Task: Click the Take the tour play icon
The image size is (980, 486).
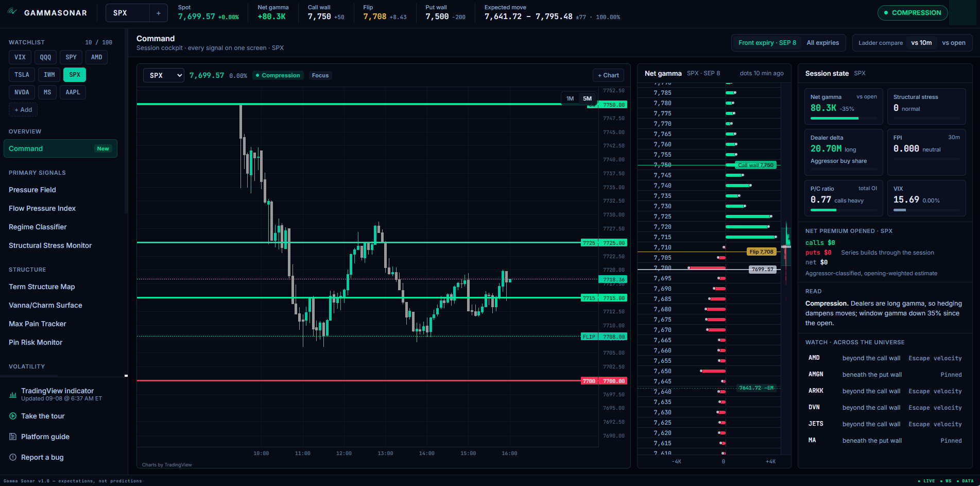Action: 13,416
